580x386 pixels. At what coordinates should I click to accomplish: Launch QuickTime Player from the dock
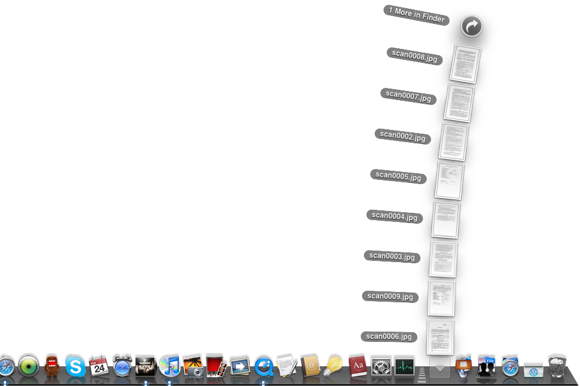coord(264,366)
